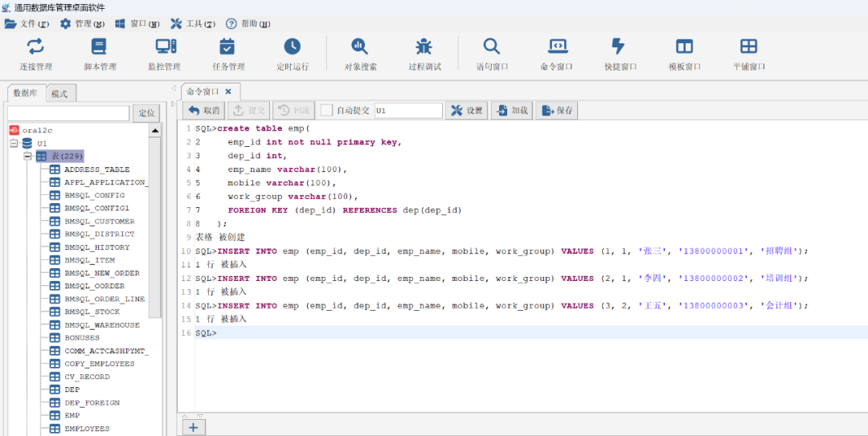This screenshot has height=436, width=868.
Task: Switch to the 模式 tab
Action: tap(59, 93)
